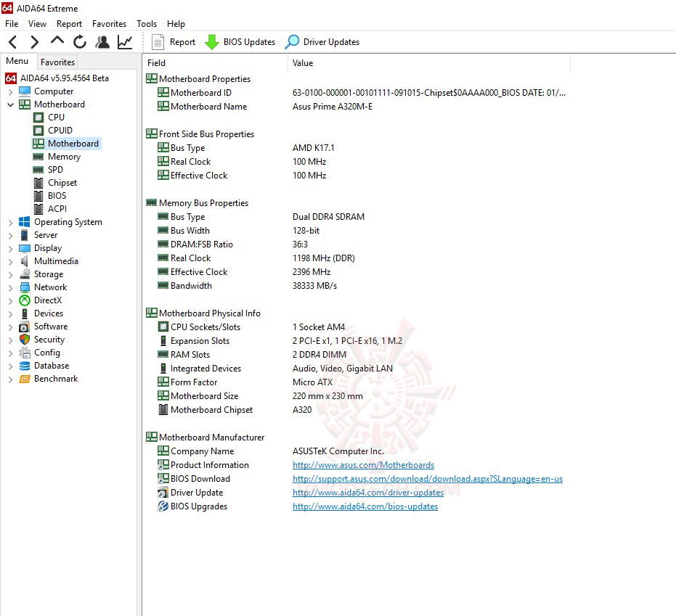Navigate up using the up arrow icon
This screenshot has width=676, height=616.
coord(56,41)
